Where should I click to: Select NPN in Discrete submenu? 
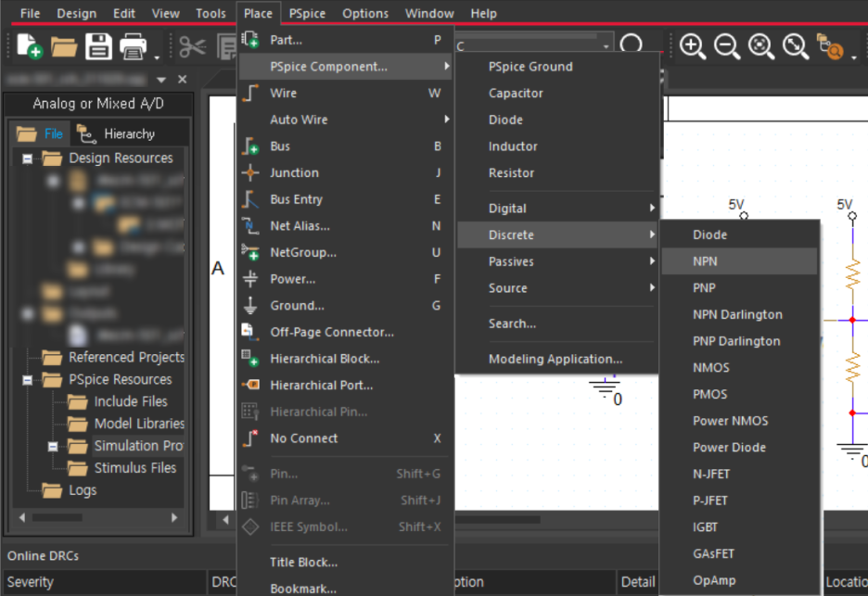tap(740, 261)
